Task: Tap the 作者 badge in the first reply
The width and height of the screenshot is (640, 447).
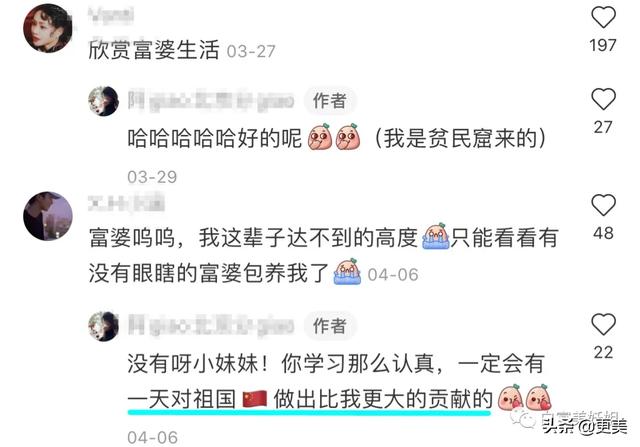Action: [330, 101]
